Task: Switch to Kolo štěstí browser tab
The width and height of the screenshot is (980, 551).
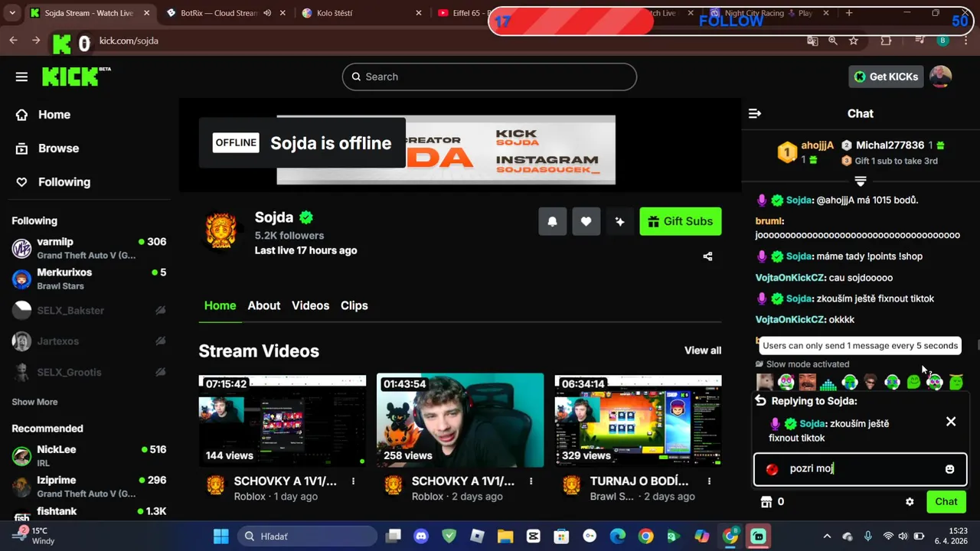Action: (x=360, y=13)
